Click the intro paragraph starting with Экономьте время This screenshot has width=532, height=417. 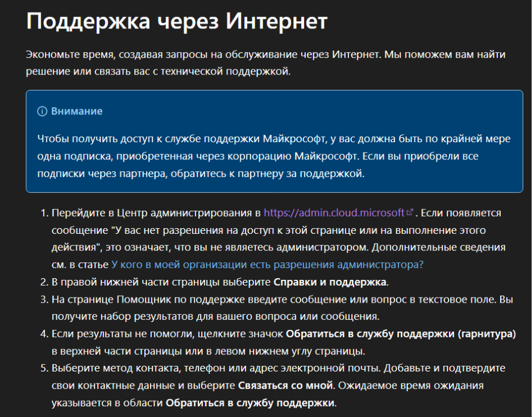coord(265,63)
